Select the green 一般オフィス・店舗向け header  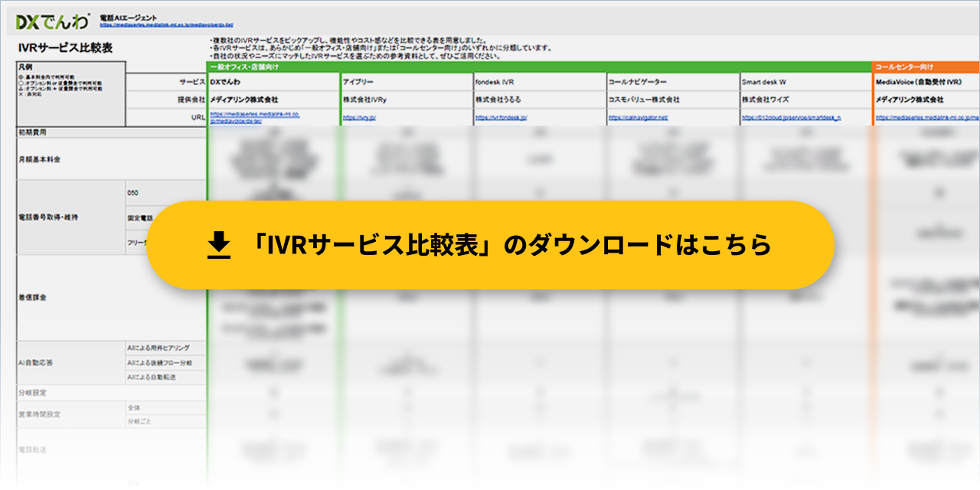[x=538, y=67]
